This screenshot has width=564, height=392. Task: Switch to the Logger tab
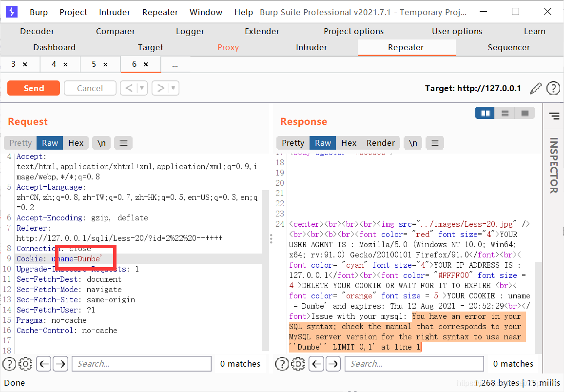tap(190, 31)
